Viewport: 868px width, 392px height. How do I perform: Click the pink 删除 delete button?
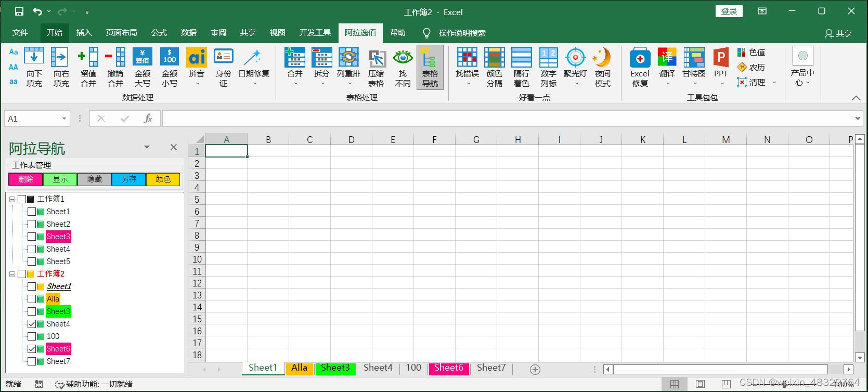[26, 179]
